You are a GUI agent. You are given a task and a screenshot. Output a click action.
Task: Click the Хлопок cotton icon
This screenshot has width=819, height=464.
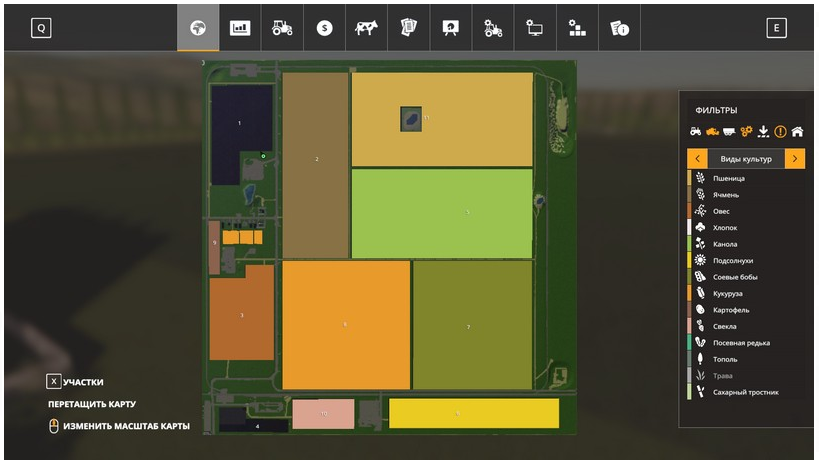pos(700,227)
